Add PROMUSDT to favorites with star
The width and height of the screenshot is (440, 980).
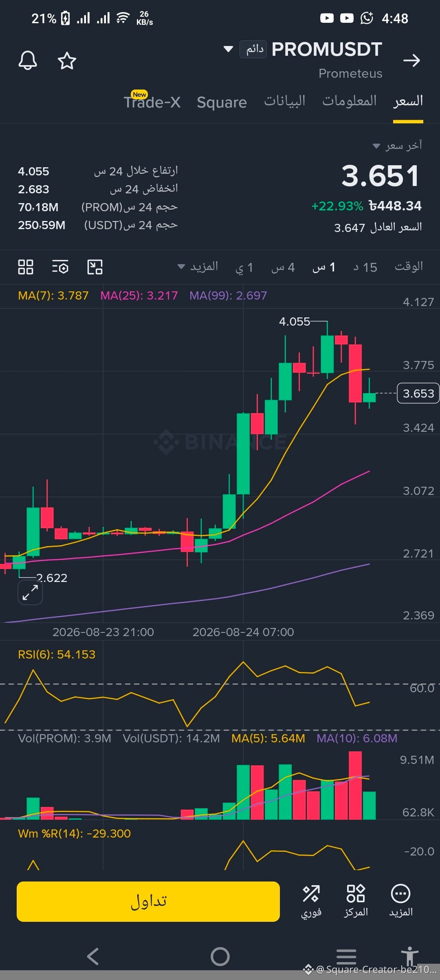tap(67, 61)
